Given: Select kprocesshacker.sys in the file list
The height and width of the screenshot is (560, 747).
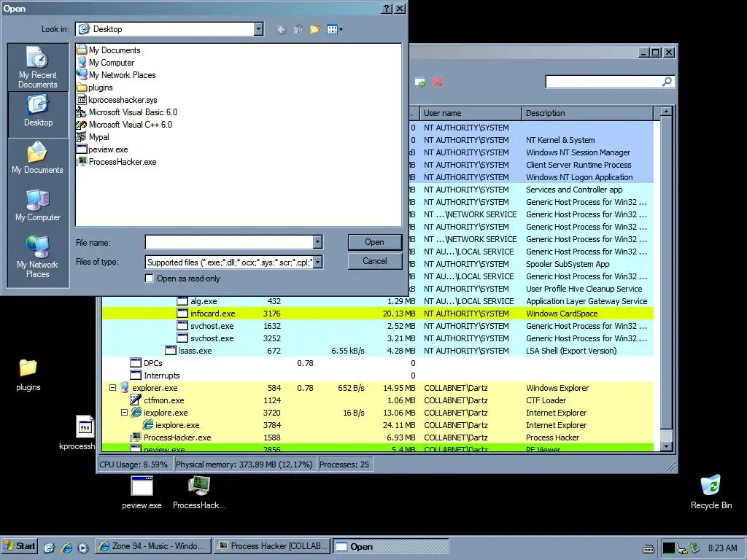Looking at the screenshot, I should click(x=117, y=100).
